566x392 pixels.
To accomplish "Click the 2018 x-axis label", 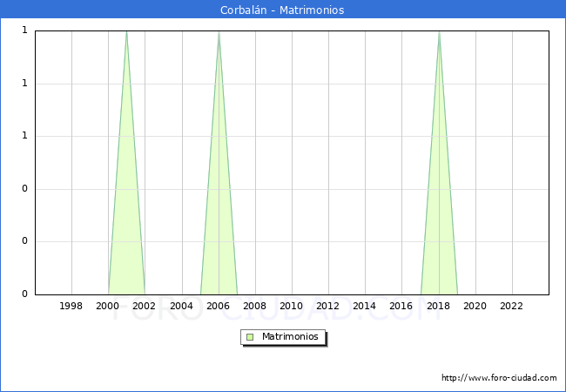I will [438, 306].
